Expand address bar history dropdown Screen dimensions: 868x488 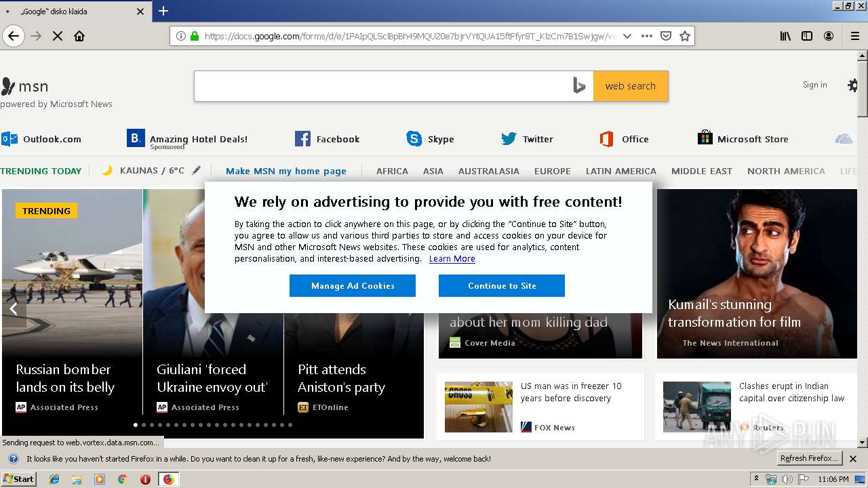point(627,36)
